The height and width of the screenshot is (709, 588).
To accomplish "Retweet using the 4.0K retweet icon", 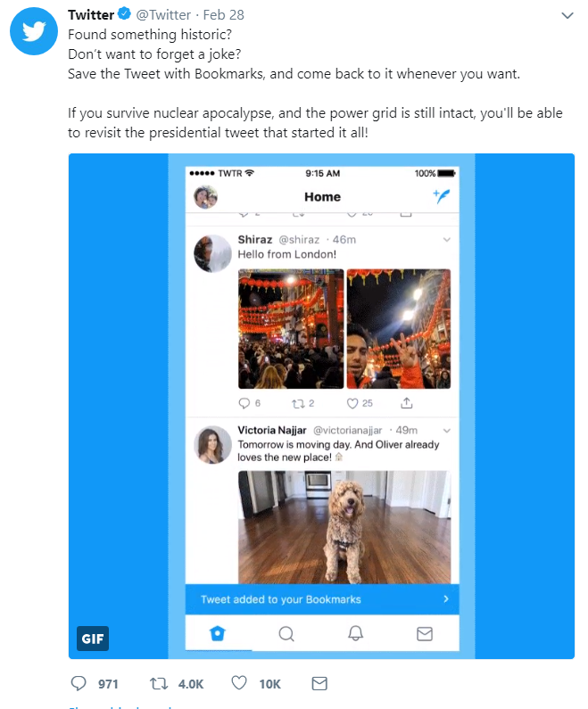I will point(159,683).
